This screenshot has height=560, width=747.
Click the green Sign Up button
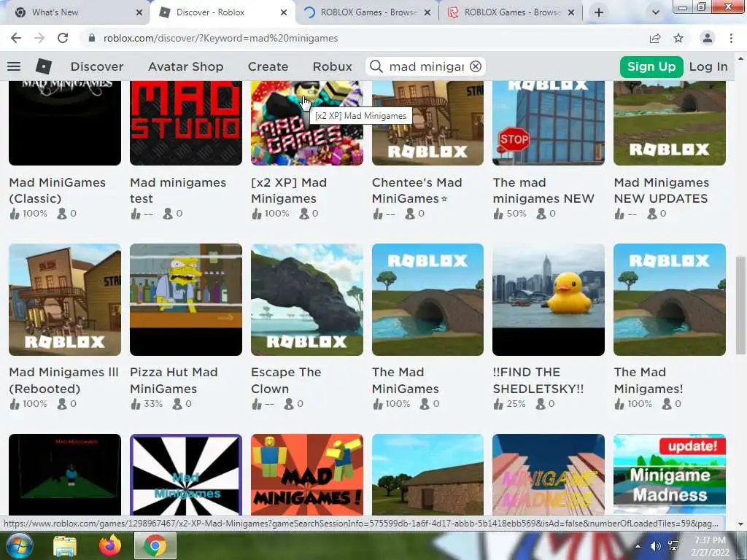pyautogui.click(x=651, y=66)
